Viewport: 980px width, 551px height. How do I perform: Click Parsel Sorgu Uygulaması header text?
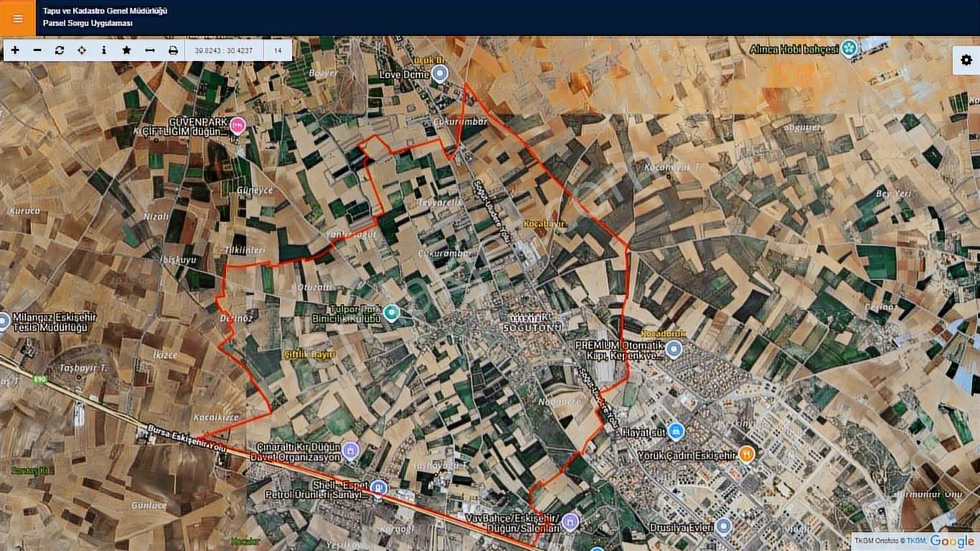coord(88,24)
